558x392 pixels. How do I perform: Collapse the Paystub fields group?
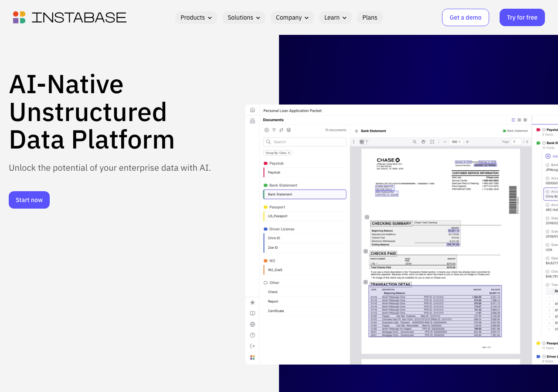click(x=544, y=130)
